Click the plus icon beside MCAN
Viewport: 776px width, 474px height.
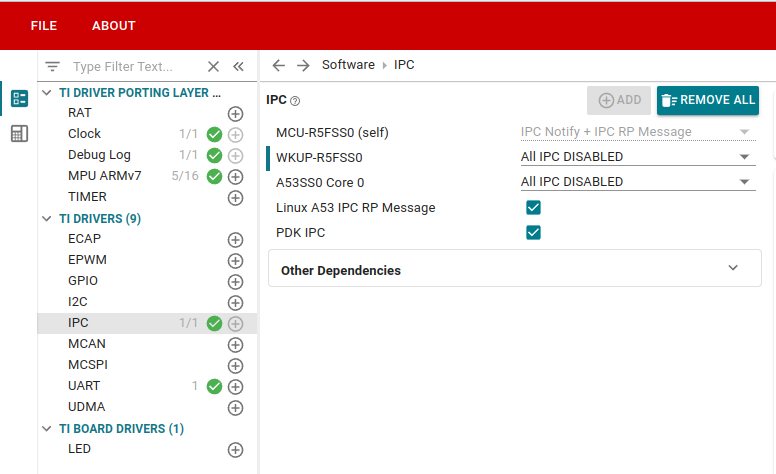(236, 344)
